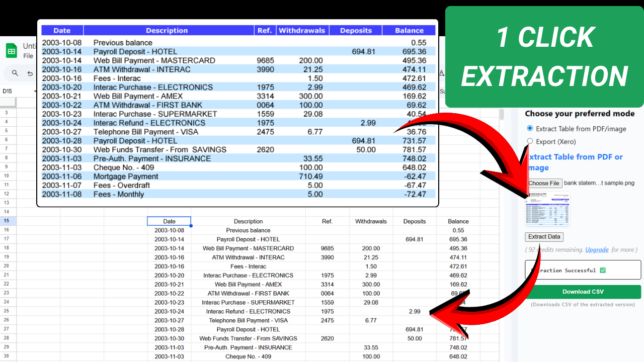This screenshot has height=362, width=644.
Task: Select cell Web Funds Transfer - From SAVINGS
Action: tap(248, 339)
